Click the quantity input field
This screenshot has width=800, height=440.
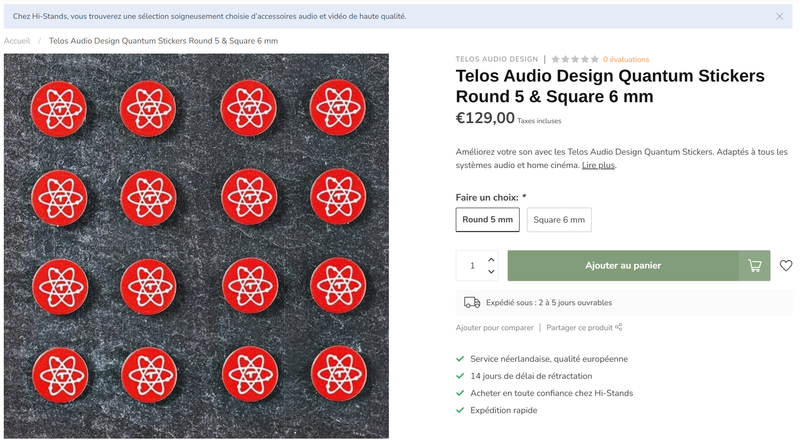point(472,265)
